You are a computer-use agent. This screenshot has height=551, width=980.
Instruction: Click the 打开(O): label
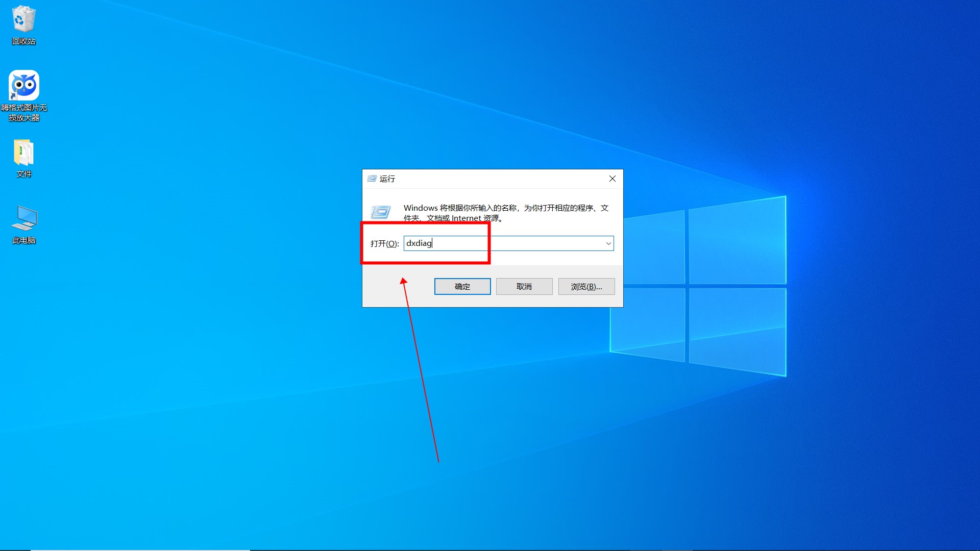tap(384, 243)
